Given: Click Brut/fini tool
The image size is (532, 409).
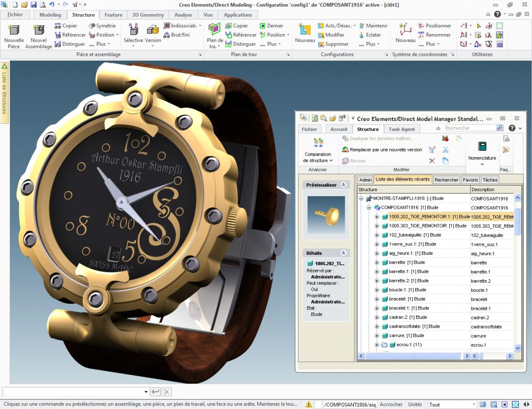Looking at the screenshot, I should coord(176,35).
